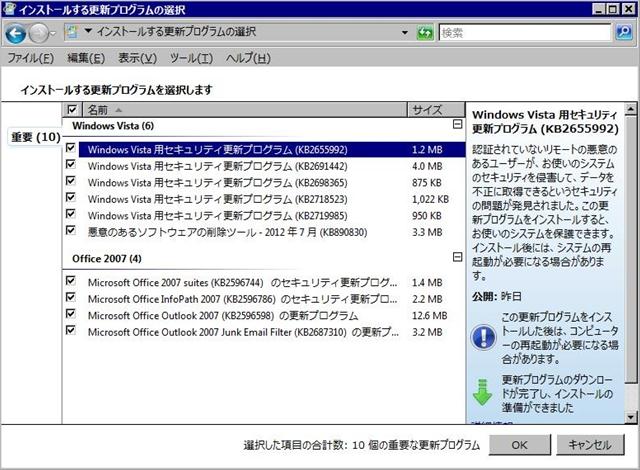Click the search magnifier button
Viewport: 640px width, 470px height.
pyautogui.click(x=624, y=32)
